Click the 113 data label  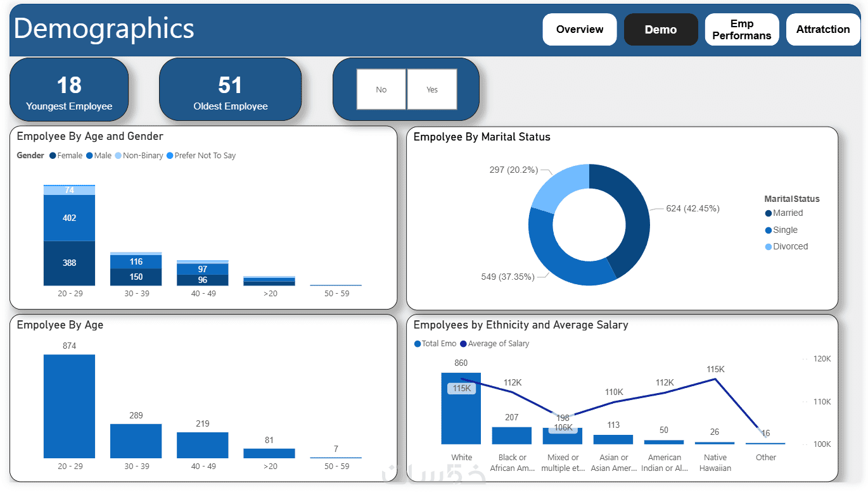(x=613, y=425)
